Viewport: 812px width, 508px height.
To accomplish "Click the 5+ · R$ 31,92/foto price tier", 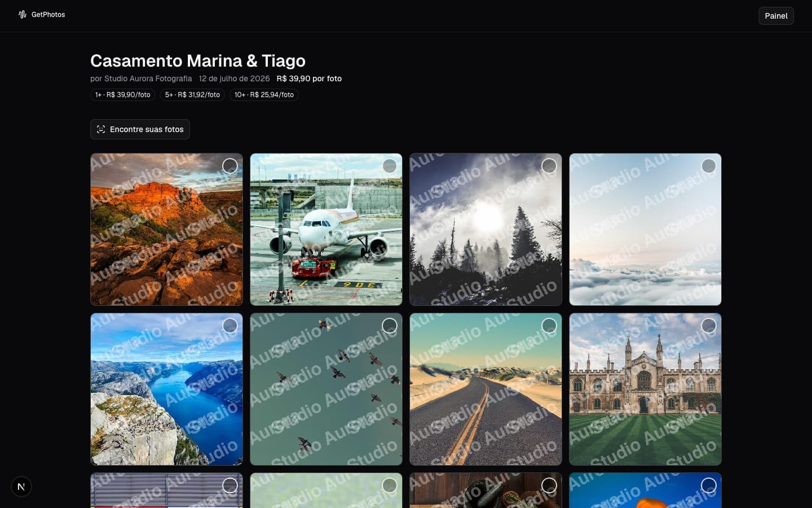I will (x=192, y=95).
